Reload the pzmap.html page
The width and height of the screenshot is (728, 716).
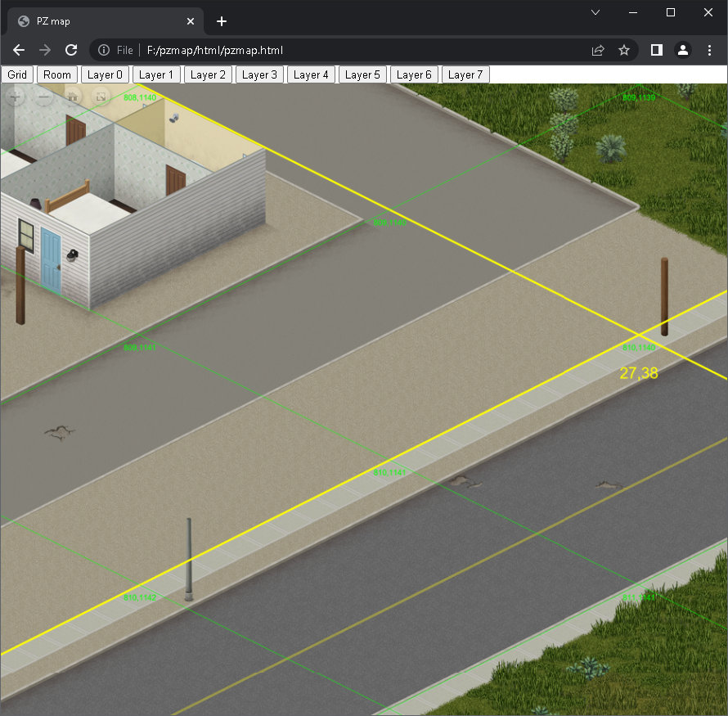71,50
